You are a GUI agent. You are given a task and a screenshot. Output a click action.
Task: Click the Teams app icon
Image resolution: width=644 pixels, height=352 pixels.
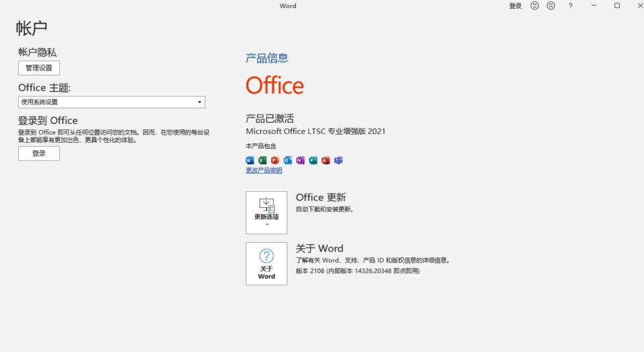(338, 160)
